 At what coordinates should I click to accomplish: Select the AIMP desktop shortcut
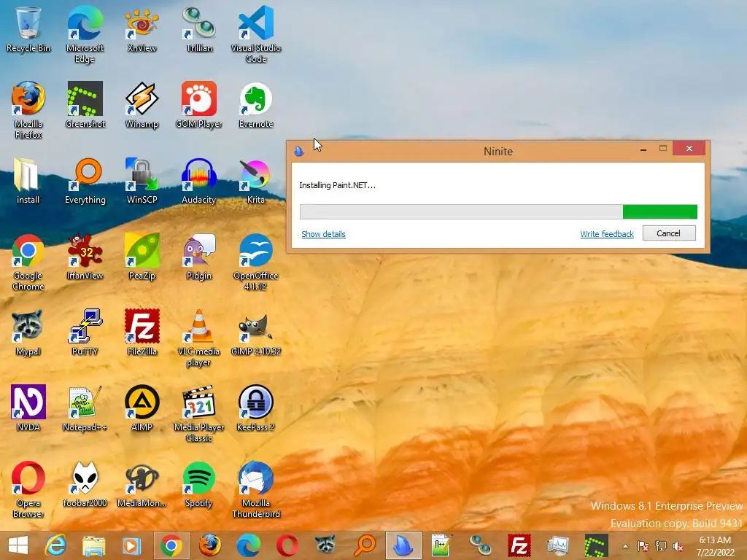tap(142, 408)
